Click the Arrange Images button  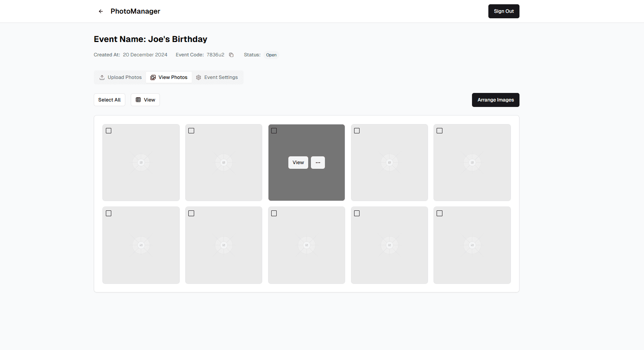click(x=495, y=100)
